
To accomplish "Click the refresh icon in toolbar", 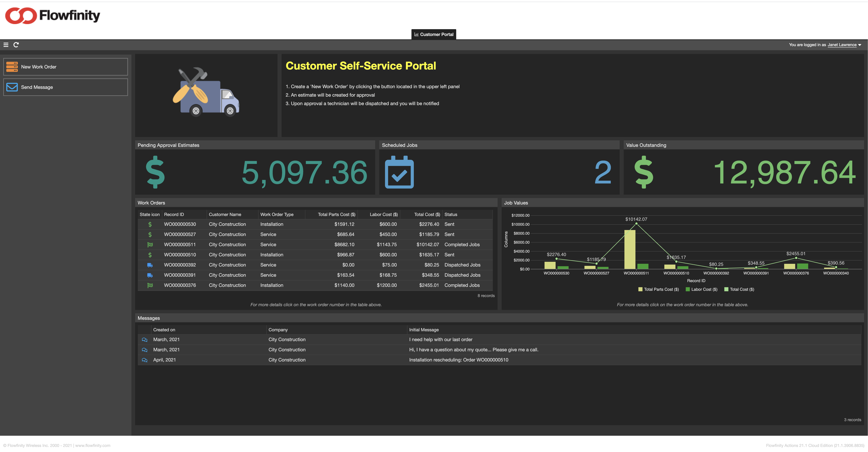I will [x=16, y=45].
